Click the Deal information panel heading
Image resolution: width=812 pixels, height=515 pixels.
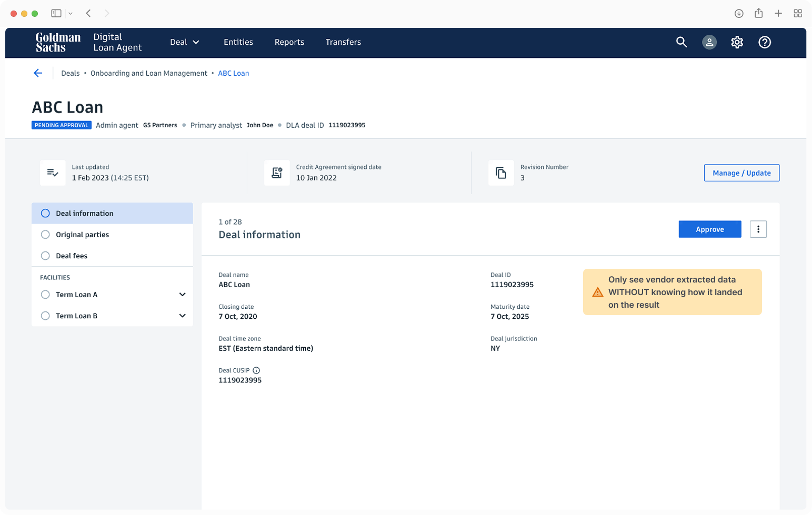[259, 235]
